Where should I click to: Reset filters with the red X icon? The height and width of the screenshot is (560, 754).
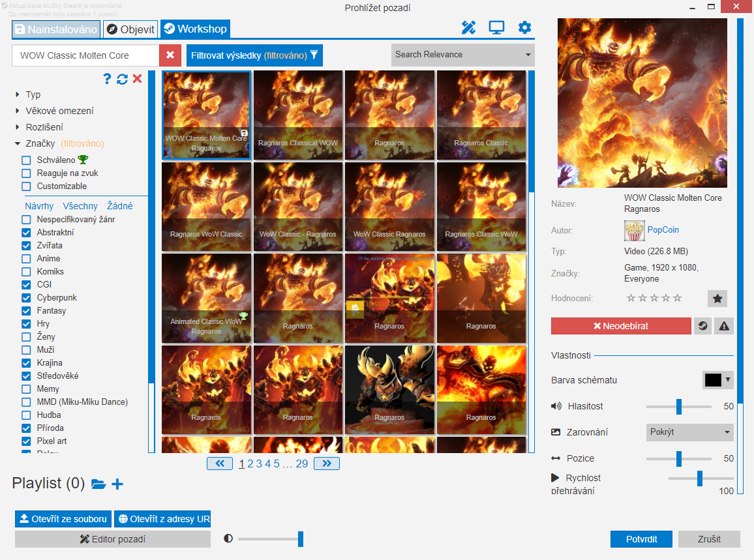point(138,78)
